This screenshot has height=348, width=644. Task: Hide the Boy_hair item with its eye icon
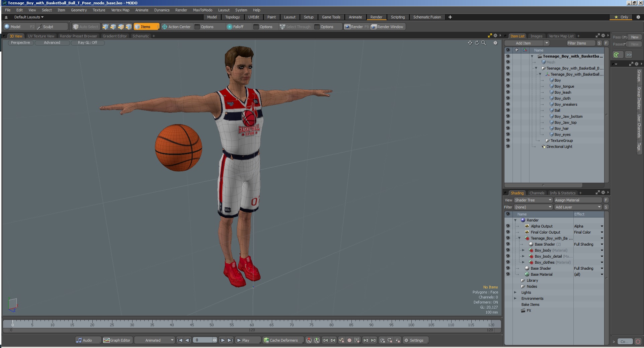508,128
